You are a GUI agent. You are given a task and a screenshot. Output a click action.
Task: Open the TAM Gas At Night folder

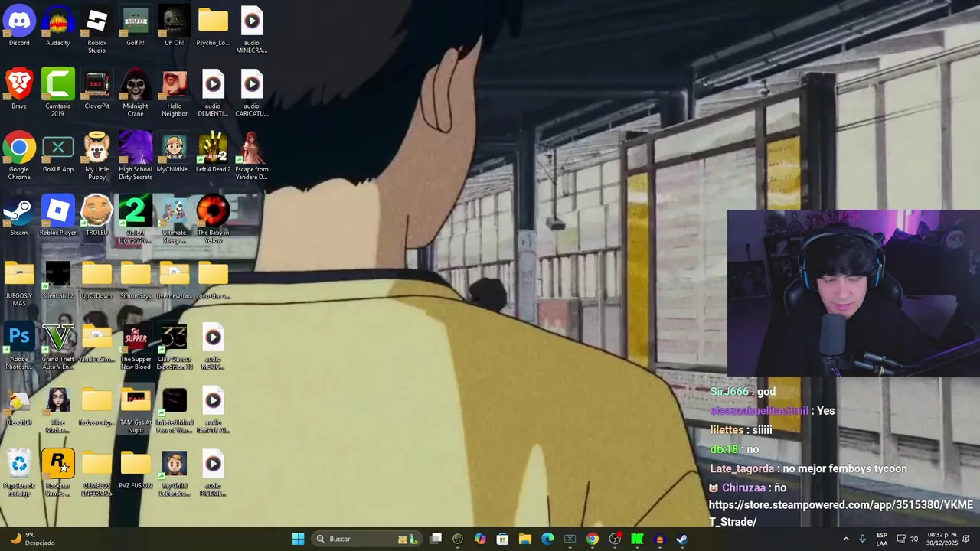point(136,410)
